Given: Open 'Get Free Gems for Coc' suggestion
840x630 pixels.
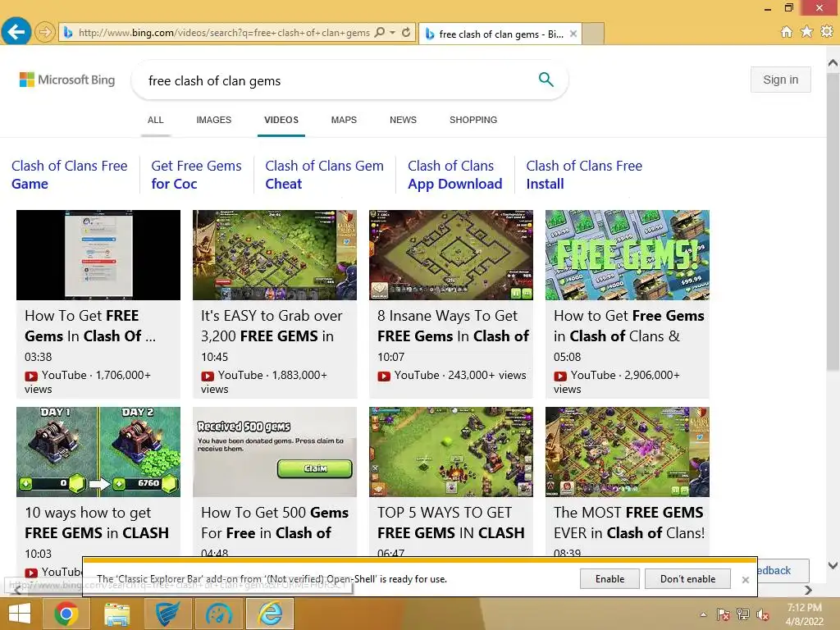Looking at the screenshot, I should pos(196,175).
